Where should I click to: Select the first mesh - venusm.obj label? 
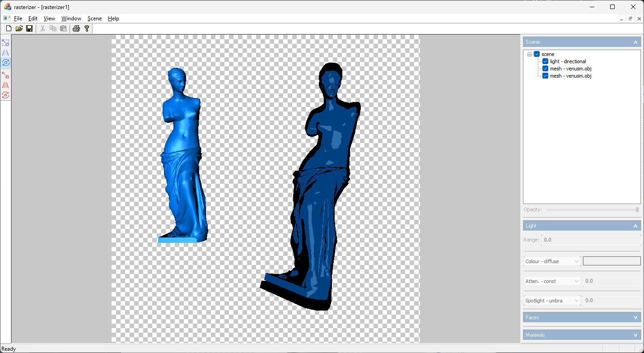(570, 69)
